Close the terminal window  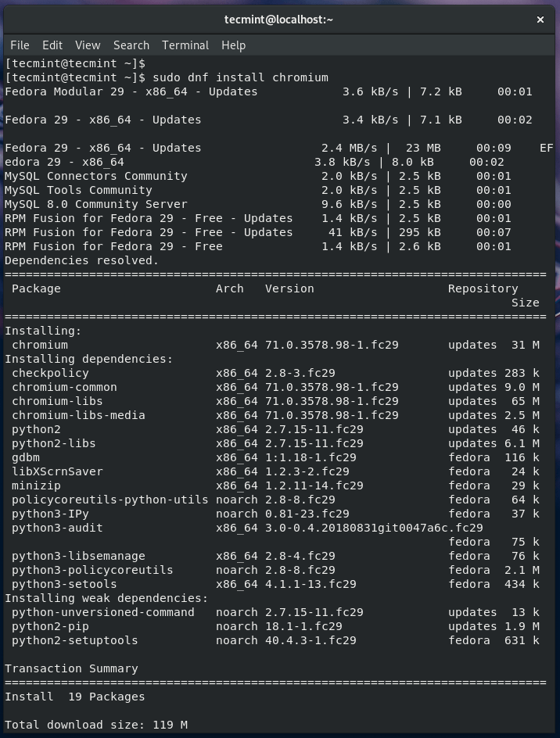click(540, 20)
